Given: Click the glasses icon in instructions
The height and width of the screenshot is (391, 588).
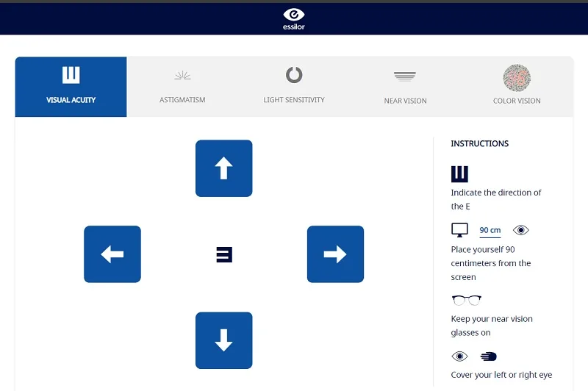Looking at the screenshot, I should click(467, 301).
